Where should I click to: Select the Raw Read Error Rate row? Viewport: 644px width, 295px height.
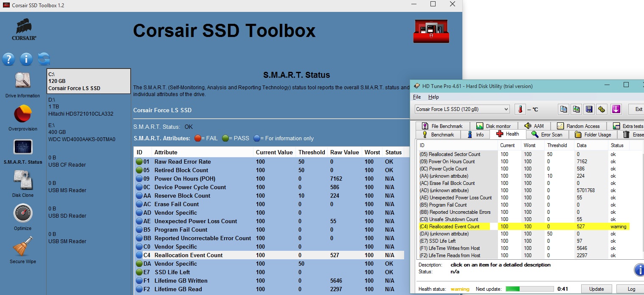269,162
